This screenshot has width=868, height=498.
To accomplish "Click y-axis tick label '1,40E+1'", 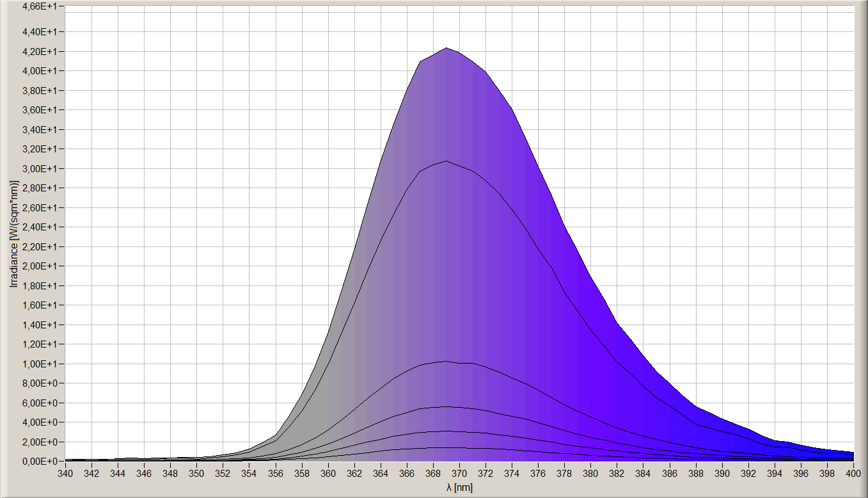I will click(x=40, y=325).
